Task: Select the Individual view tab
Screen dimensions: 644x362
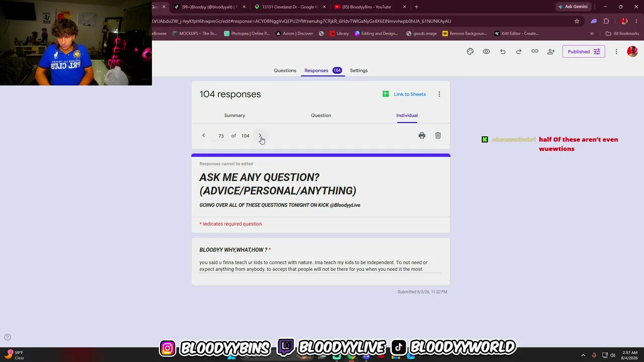Action: (x=407, y=115)
